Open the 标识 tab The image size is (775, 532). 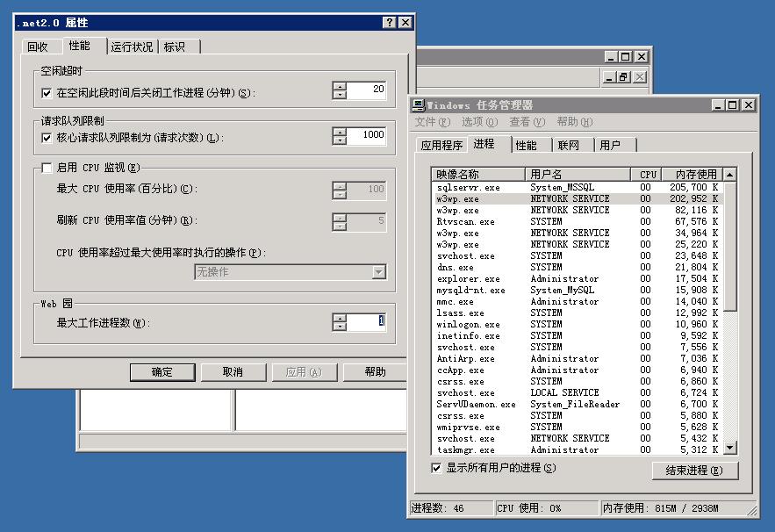pos(175,47)
